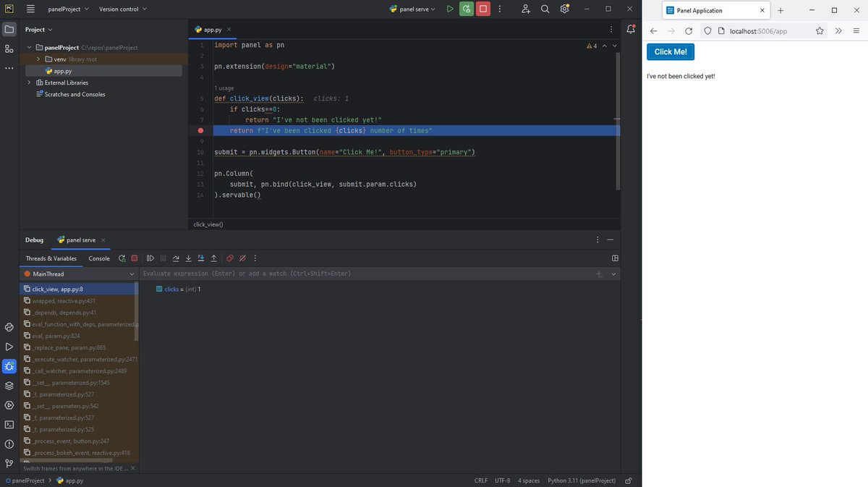The height and width of the screenshot is (487, 868).
Task: Bookmark the localhost page with the star
Action: point(820,31)
